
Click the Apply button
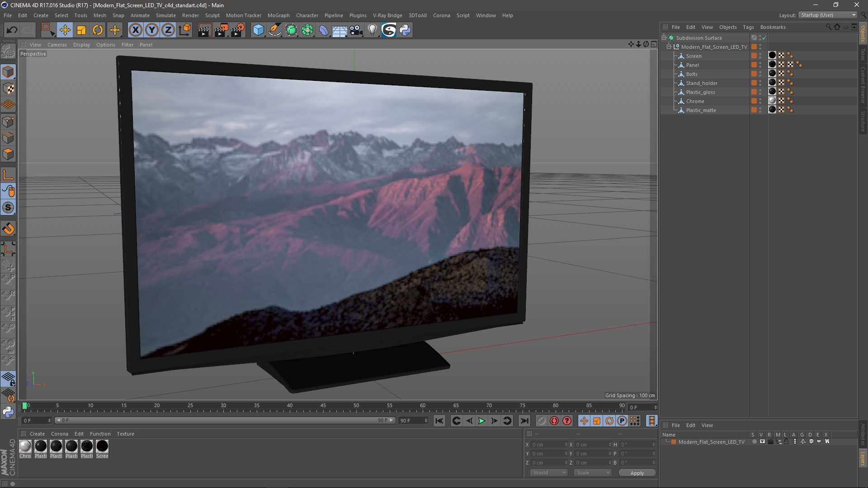pos(637,473)
